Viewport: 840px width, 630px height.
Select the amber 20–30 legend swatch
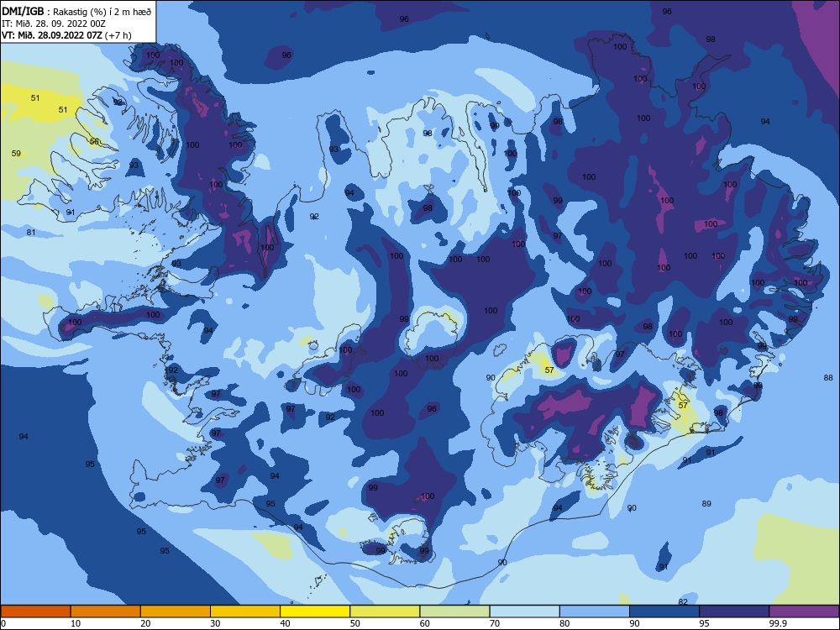click(176, 612)
